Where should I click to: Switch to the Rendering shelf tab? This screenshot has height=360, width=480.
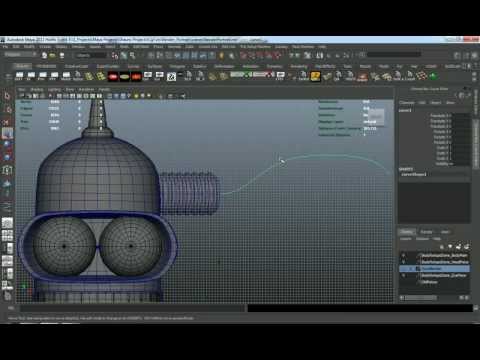298,66
